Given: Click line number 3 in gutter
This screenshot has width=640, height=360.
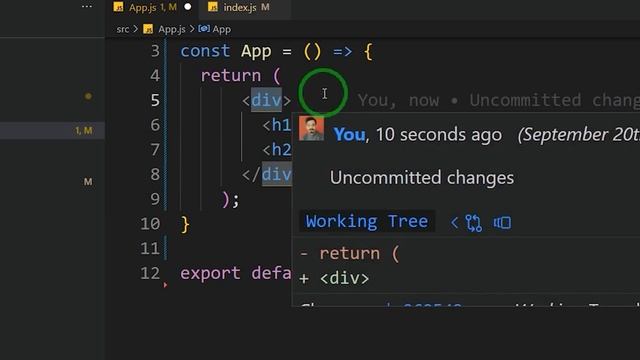Looking at the screenshot, I should (x=155, y=51).
